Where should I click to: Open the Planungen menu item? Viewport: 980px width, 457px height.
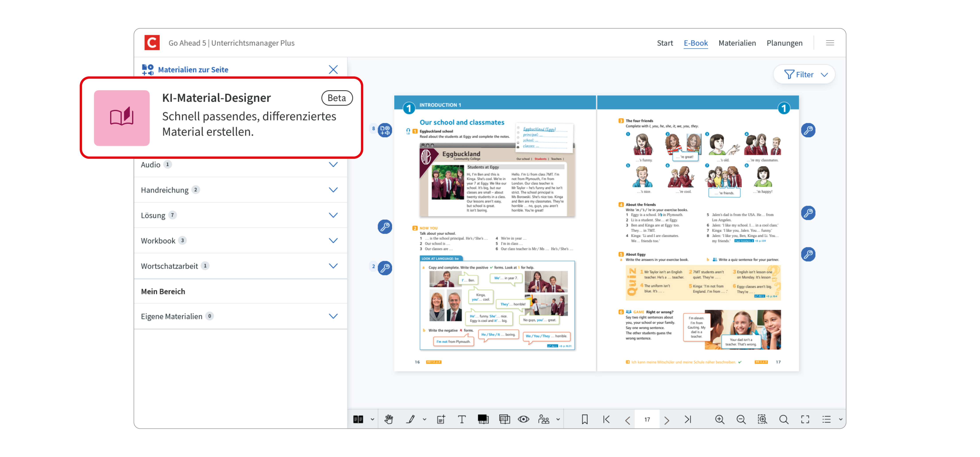784,43
